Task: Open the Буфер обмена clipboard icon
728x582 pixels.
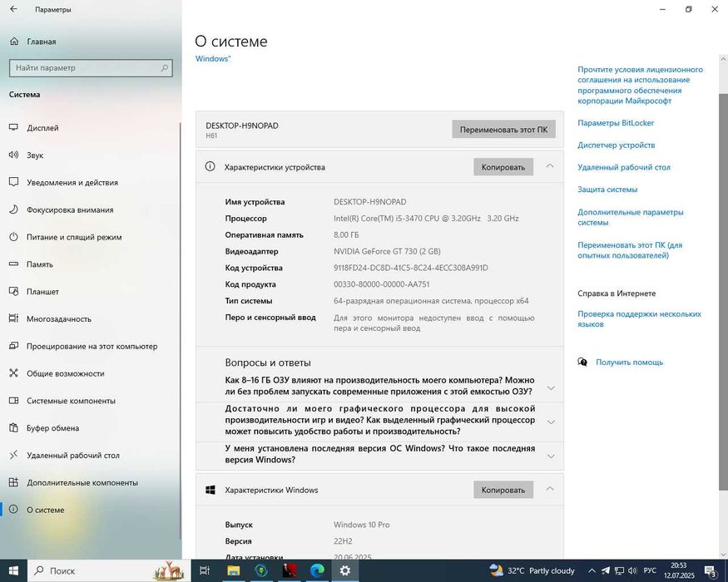Action: click(x=13, y=428)
